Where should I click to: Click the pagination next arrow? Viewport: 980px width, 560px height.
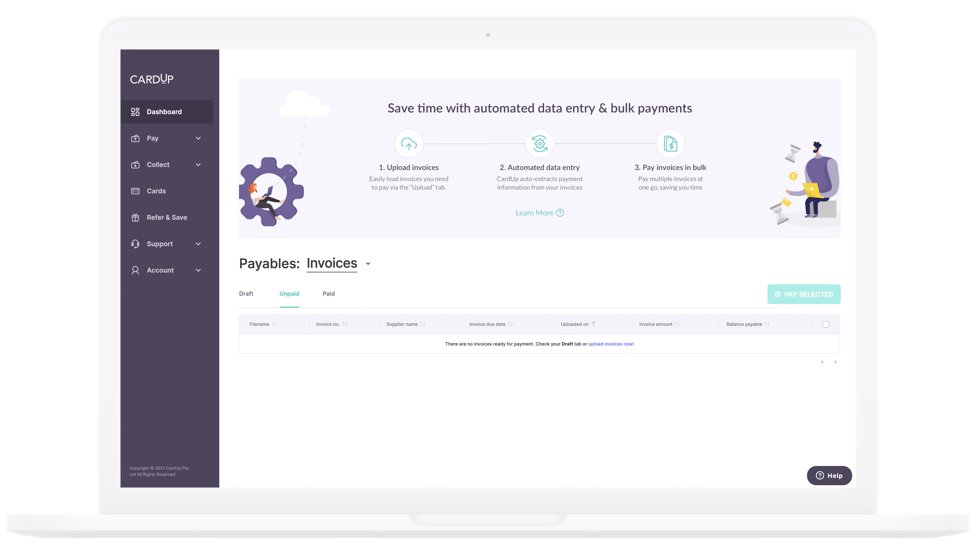pyautogui.click(x=835, y=362)
